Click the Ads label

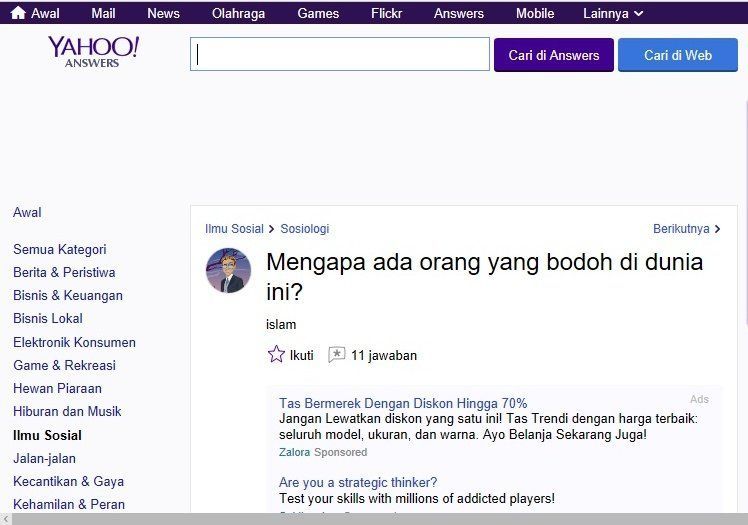click(x=699, y=400)
